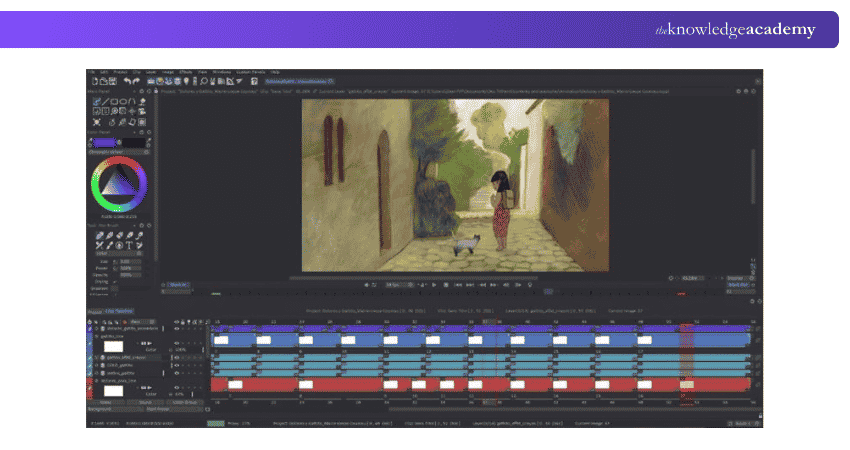Select the round stamp icon in tool panel
Screen dimensions: 850x450
119,245
